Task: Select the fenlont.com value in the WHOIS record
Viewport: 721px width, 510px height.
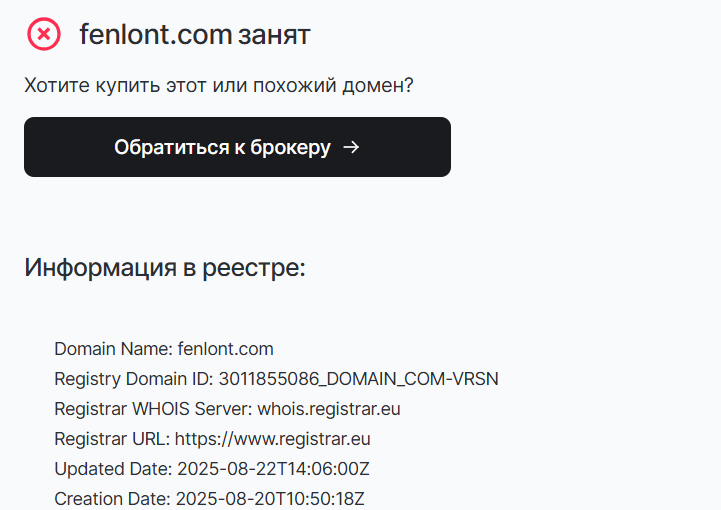Action: 225,349
